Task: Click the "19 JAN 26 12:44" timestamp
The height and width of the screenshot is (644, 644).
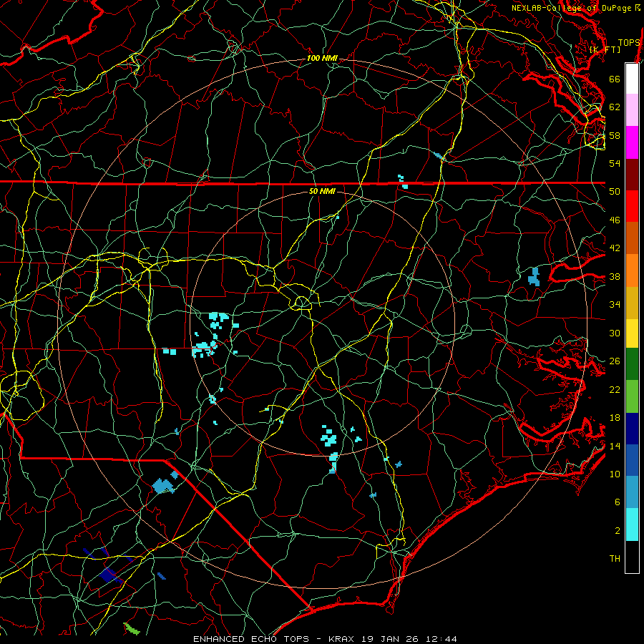Action: click(409, 639)
